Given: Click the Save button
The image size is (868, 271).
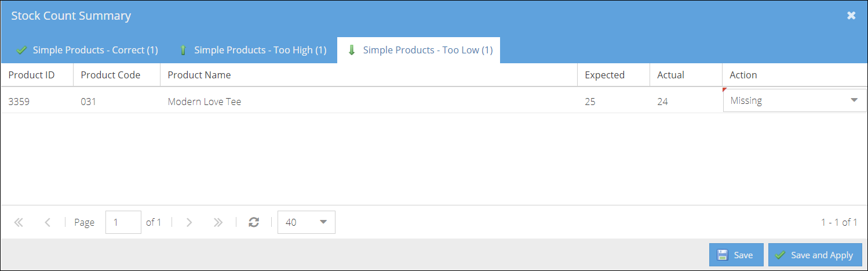Looking at the screenshot, I should 736,255.
